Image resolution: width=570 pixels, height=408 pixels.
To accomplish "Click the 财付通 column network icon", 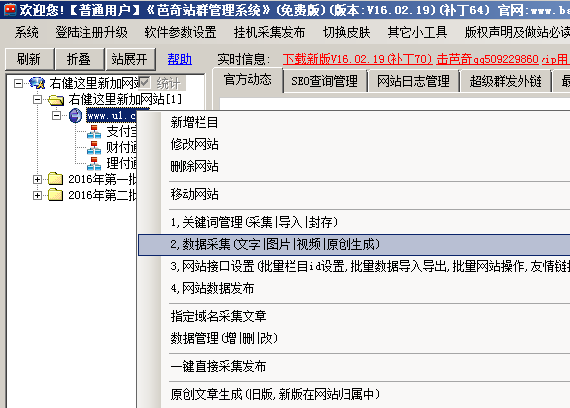I will point(94,148).
